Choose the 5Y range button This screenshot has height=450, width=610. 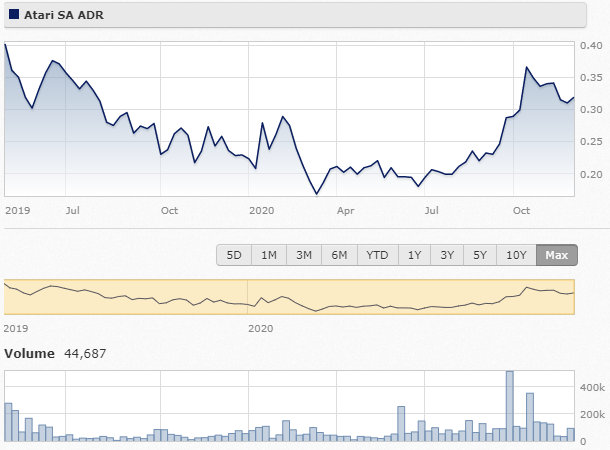[x=480, y=255]
